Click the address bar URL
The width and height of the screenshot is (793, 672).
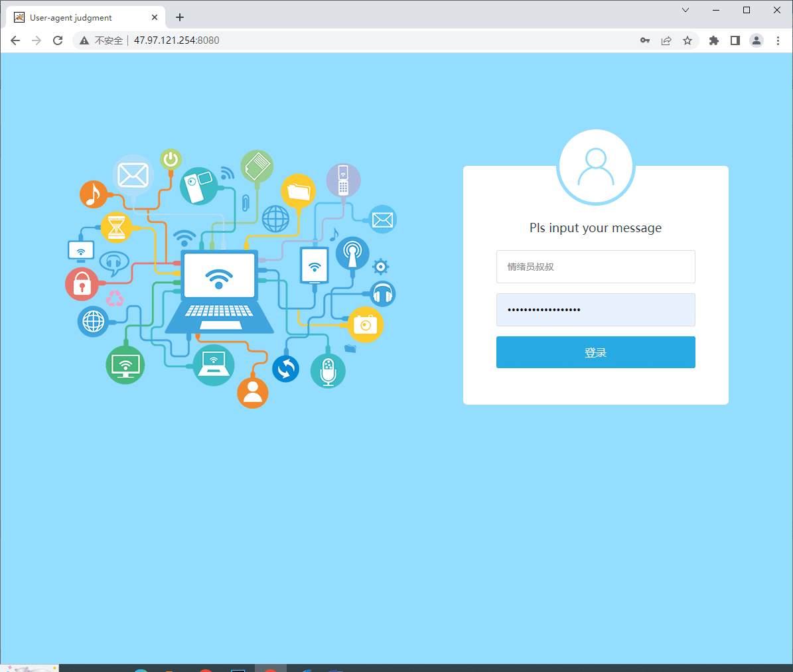pyautogui.click(x=177, y=40)
